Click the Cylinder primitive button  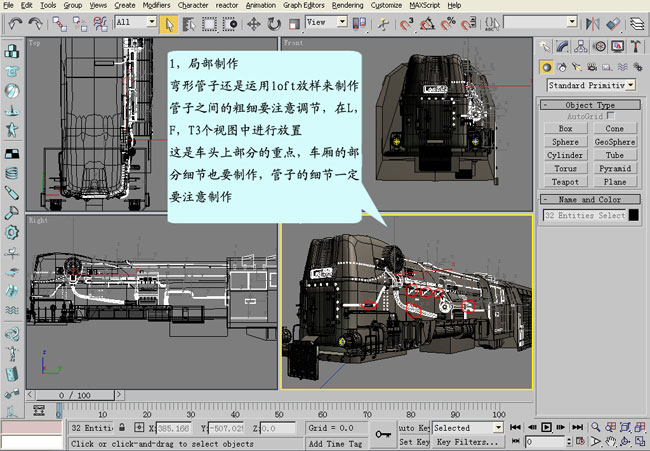[x=565, y=155]
